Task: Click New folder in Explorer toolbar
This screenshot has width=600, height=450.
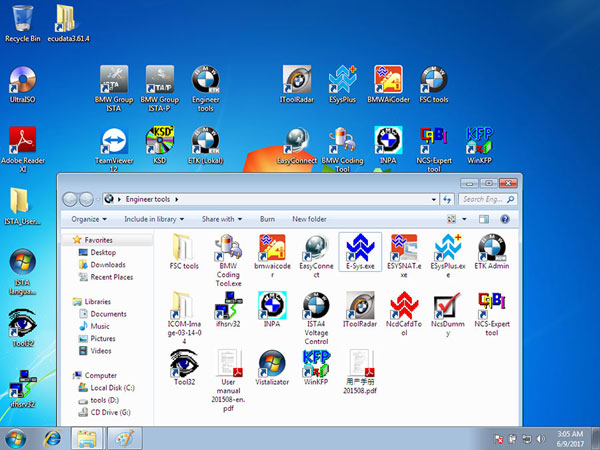Action: coord(309,219)
